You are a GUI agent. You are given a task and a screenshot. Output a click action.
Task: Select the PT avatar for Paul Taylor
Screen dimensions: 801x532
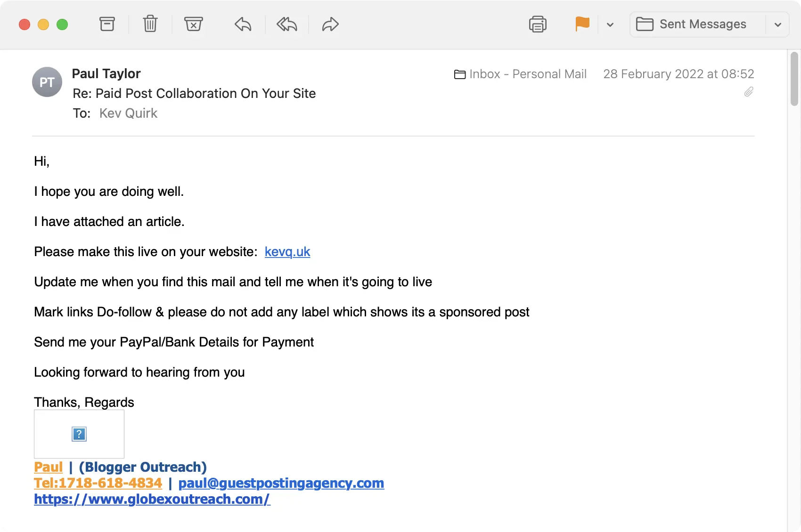[47, 81]
